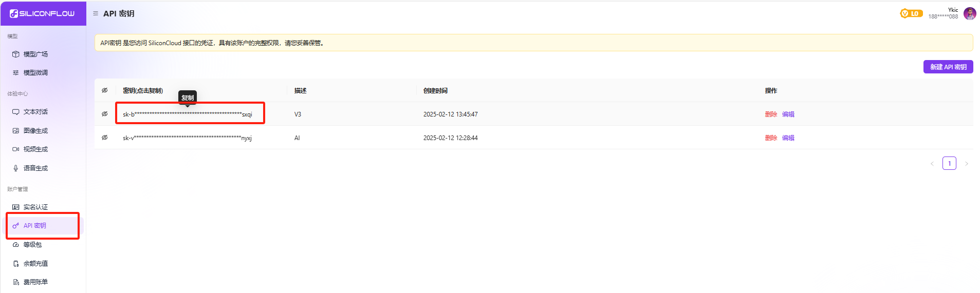Screen dimensions: 980x293
Task: Click creation time 2025-02-12 13:45:47
Action: (x=451, y=114)
